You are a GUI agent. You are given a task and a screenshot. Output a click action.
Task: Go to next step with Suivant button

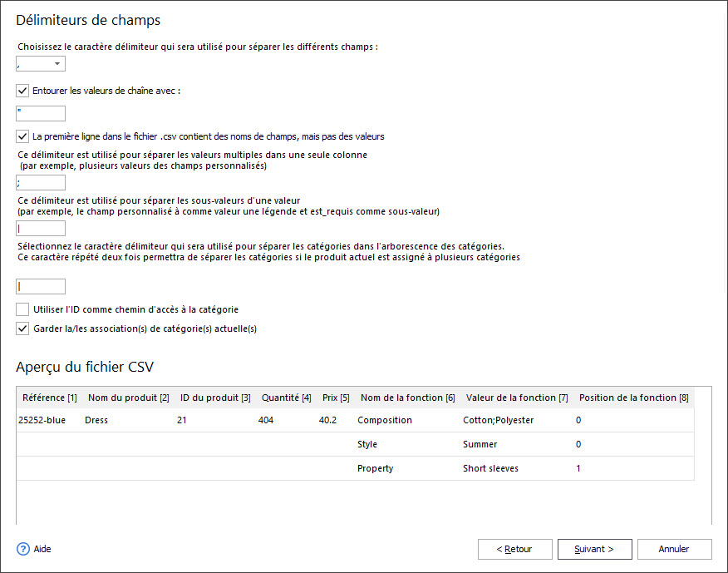pyautogui.click(x=595, y=550)
